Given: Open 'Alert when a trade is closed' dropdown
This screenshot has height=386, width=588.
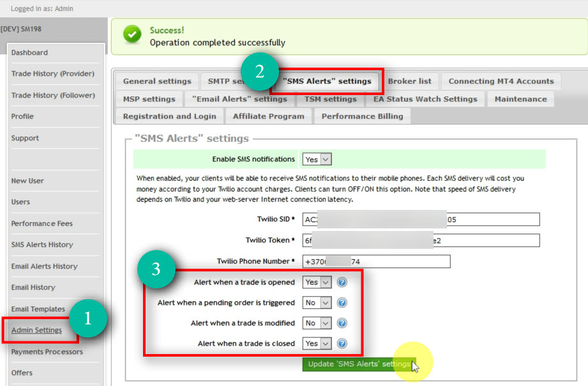Looking at the screenshot, I should pos(317,343).
